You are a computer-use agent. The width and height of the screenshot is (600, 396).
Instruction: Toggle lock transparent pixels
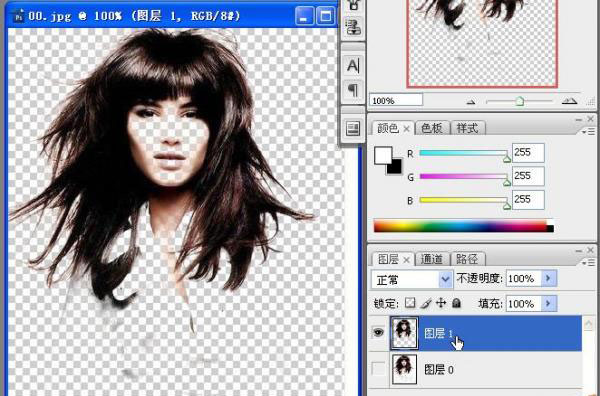pyautogui.click(x=410, y=303)
